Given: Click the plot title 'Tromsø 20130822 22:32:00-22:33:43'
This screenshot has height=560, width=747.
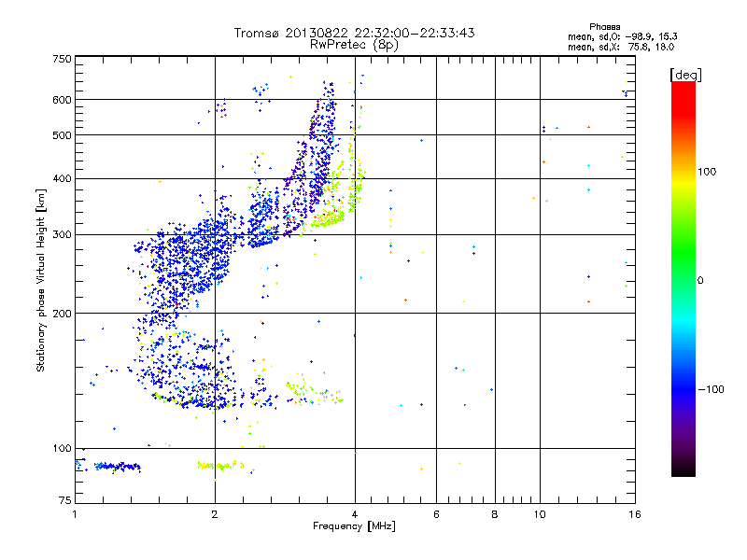Looking at the screenshot, I should click(x=354, y=33).
